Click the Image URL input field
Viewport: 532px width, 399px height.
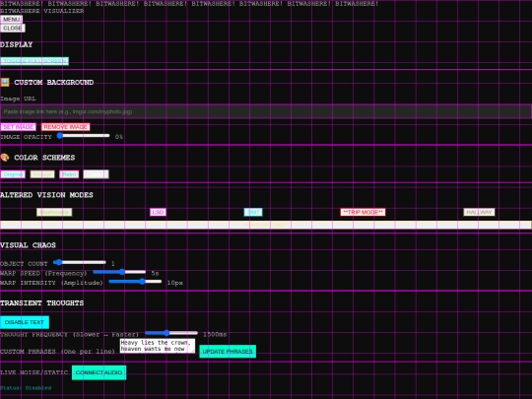click(266, 111)
